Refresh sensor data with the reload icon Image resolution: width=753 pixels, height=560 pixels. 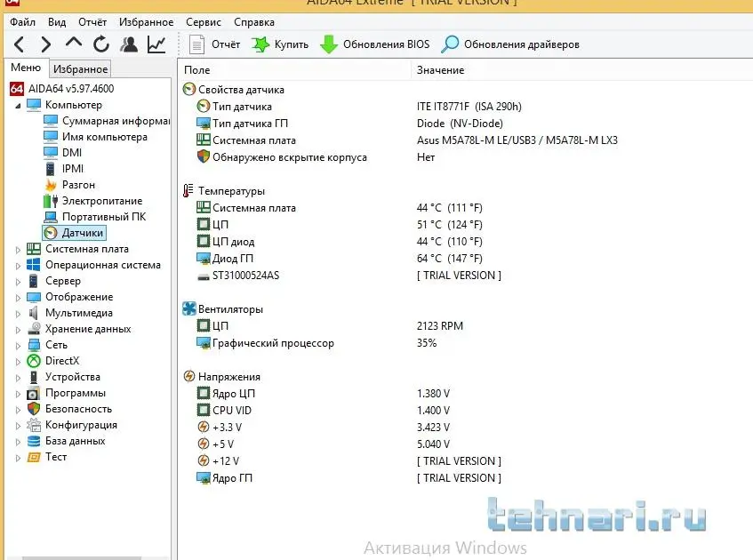tap(101, 44)
